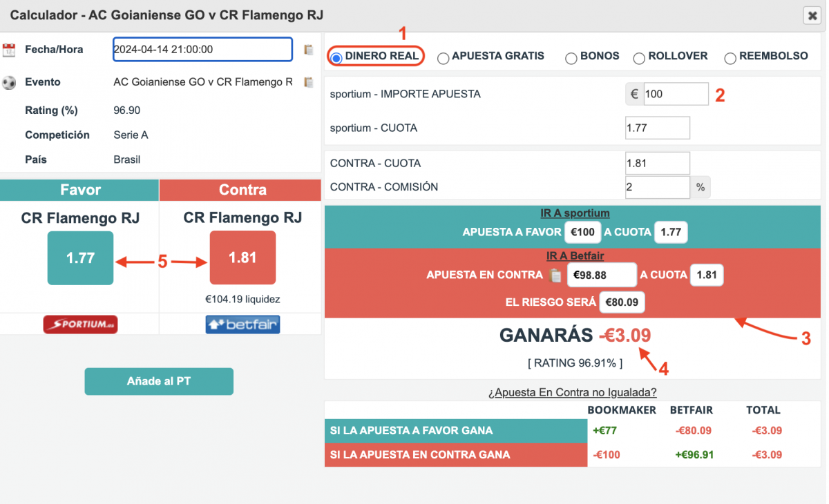Copy the lay stake using clipboard icon
829x504 pixels.
point(555,275)
